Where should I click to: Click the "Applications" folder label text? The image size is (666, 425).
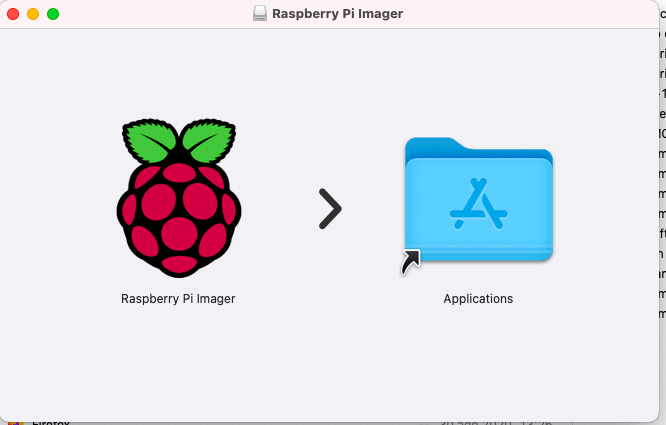pos(478,299)
